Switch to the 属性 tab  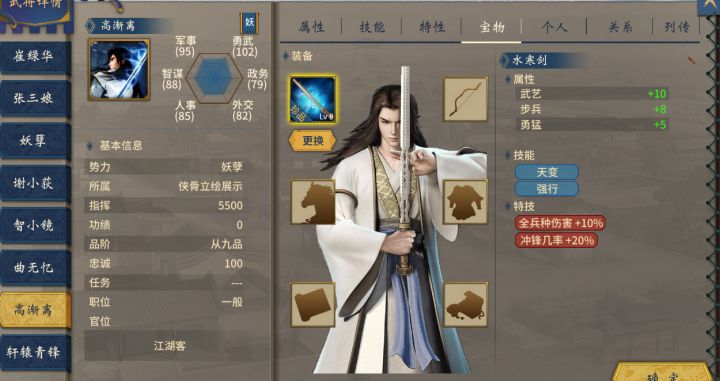tap(311, 28)
